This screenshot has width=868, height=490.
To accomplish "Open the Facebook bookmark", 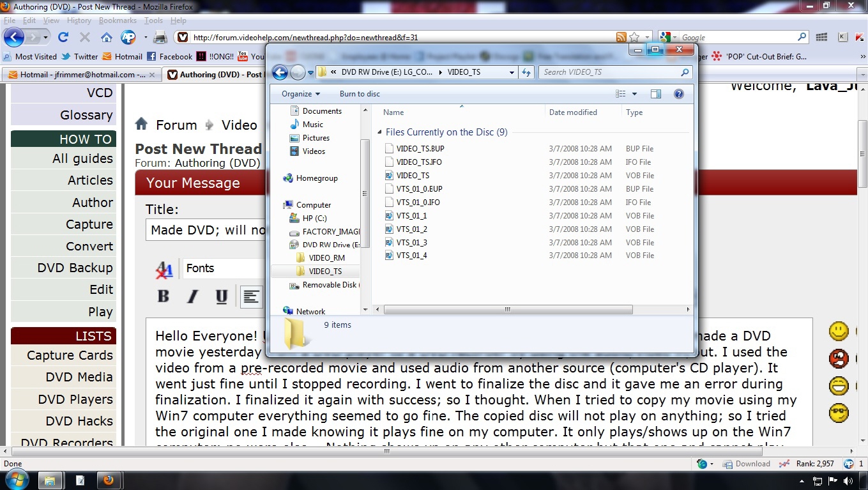I will (x=170, y=57).
